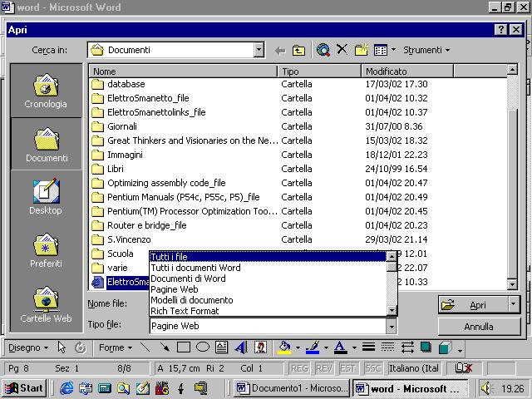Select Tutti i documenti Word option

268,268
